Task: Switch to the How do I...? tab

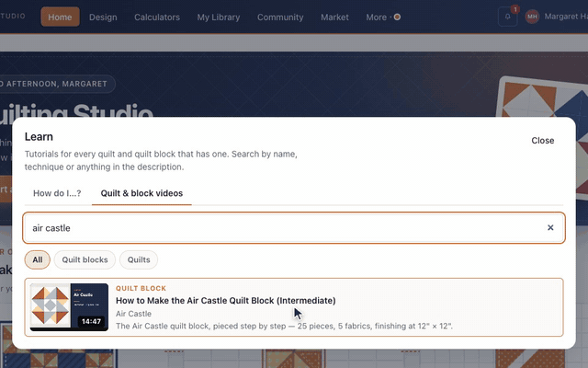Action: (x=57, y=193)
